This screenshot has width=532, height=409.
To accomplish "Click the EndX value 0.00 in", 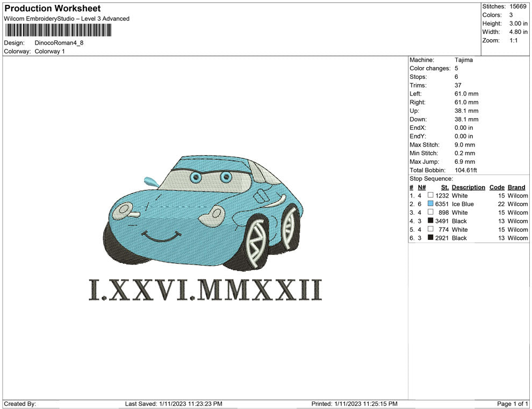I will tap(464, 127).
